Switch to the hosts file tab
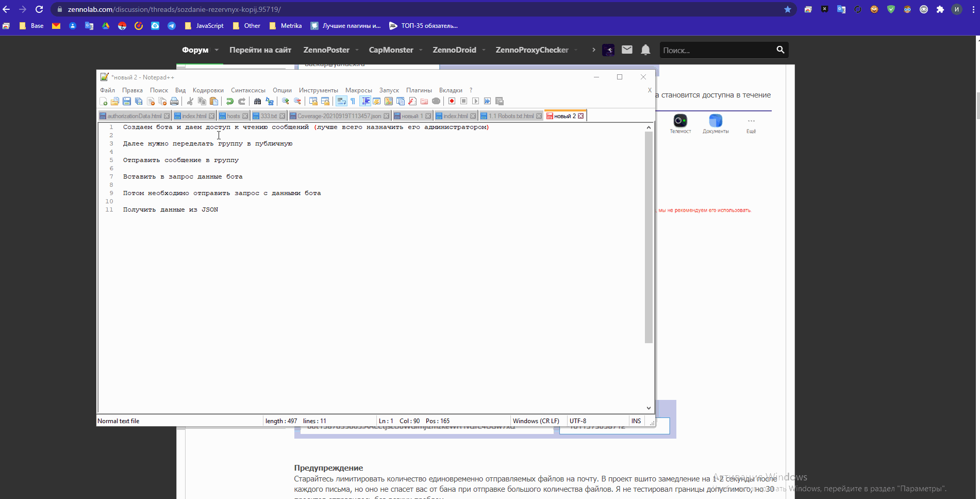980x499 pixels. click(x=233, y=116)
